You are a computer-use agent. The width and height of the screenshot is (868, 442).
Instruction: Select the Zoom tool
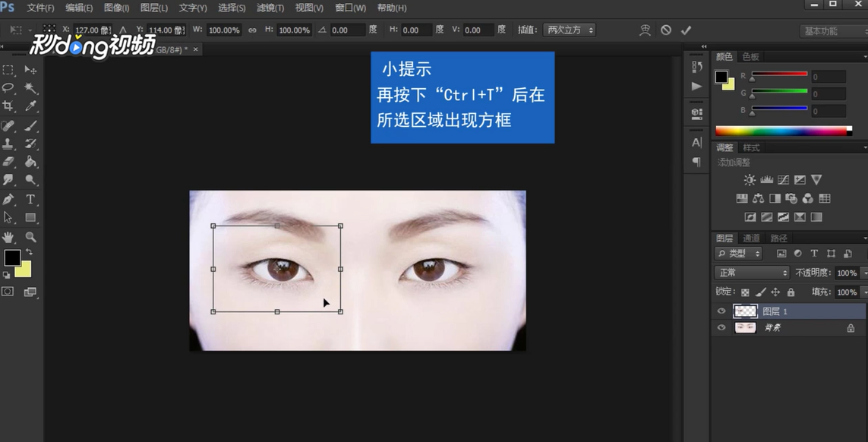pyautogui.click(x=30, y=235)
